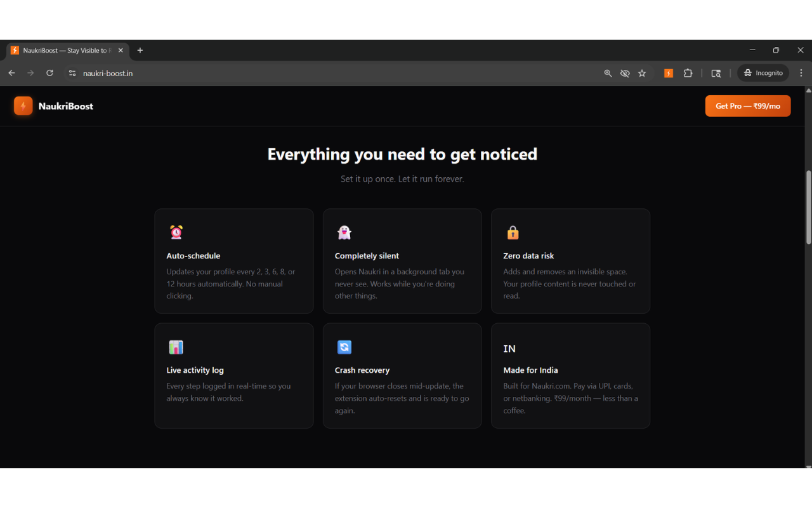Click the Auto-schedule card heading
The image size is (812, 508).
(x=193, y=256)
